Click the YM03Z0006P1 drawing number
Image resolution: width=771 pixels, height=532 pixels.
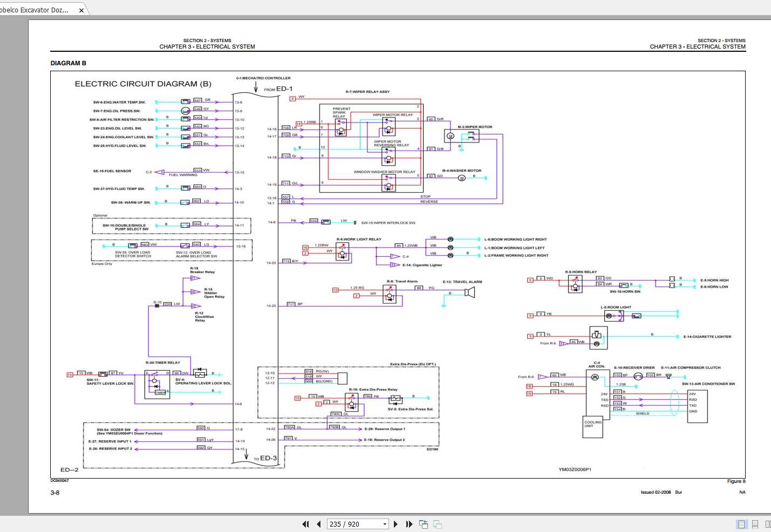575,469
